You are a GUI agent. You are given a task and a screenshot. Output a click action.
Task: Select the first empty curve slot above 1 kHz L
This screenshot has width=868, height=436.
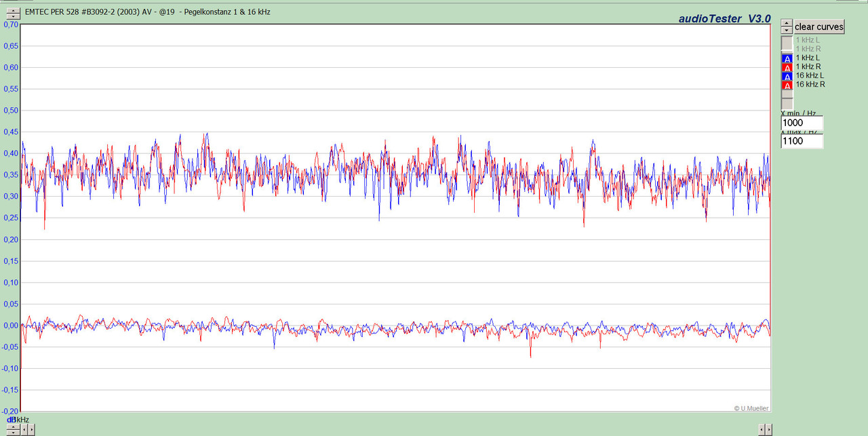pos(787,42)
